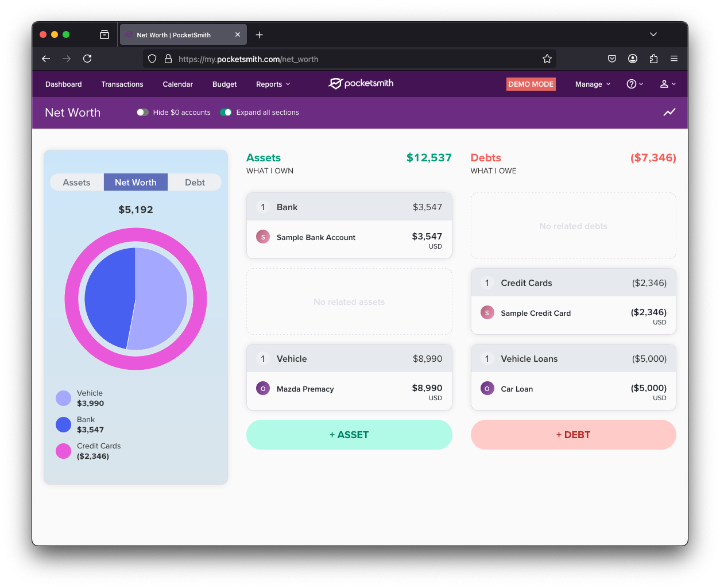Open the Budget menu item

[224, 84]
